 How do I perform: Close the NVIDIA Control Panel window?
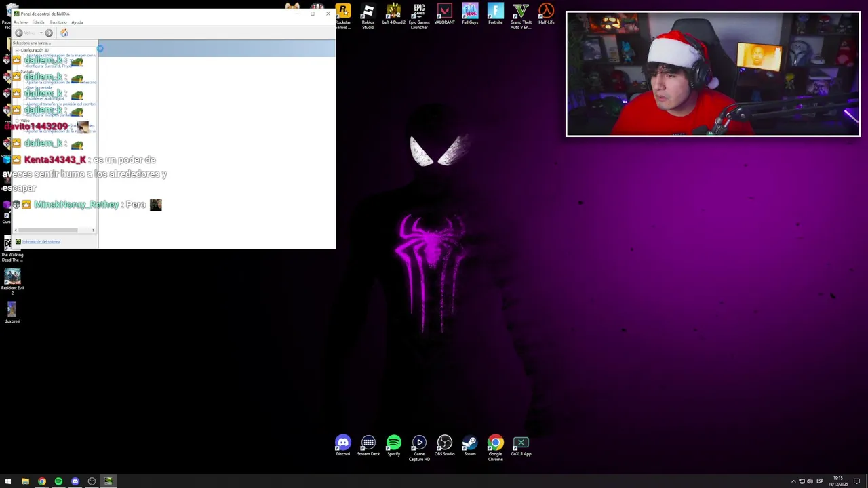coord(328,14)
